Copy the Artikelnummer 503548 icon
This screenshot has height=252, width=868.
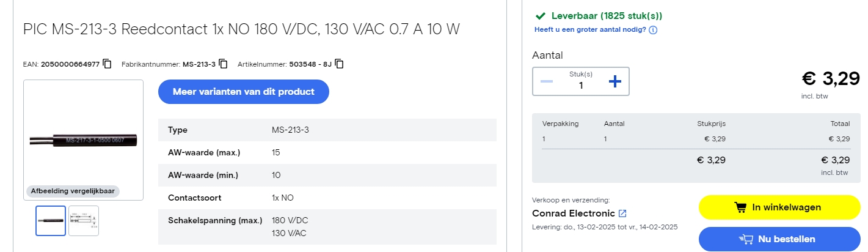(x=339, y=64)
